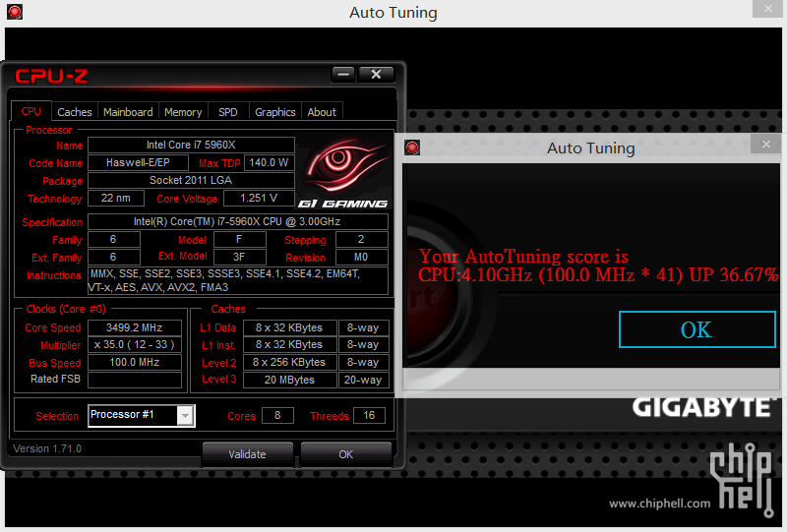Image resolution: width=787 pixels, height=532 pixels.
Task: Close the CPU-Z window
Action: pos(376,75)
